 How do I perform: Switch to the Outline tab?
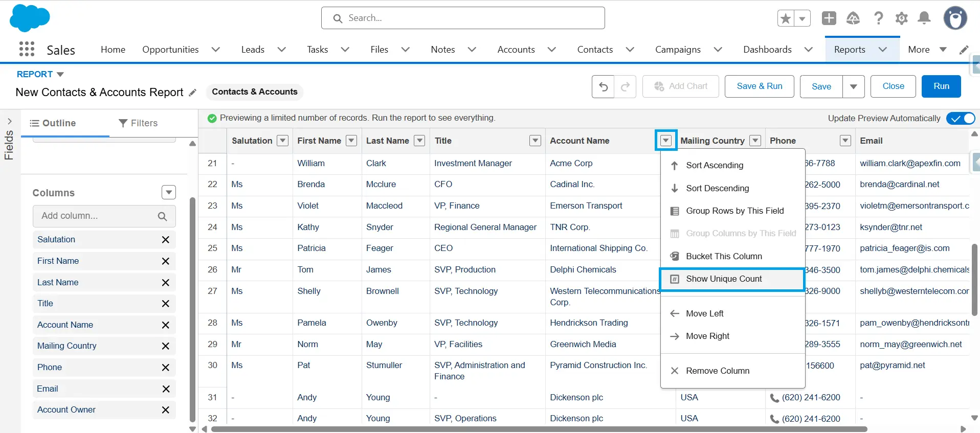pyautogui.click(x=53, y=123)
